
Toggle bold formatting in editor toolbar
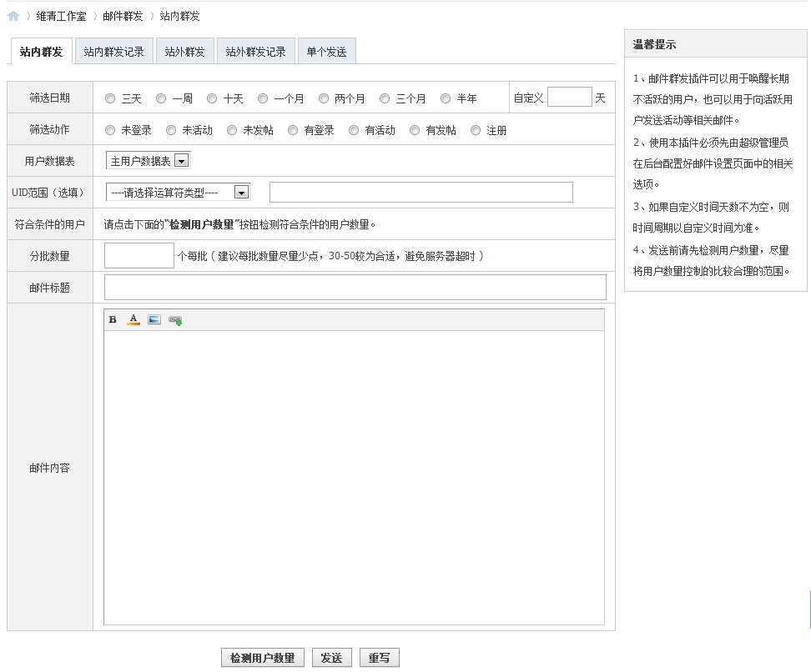click(113, 320)
